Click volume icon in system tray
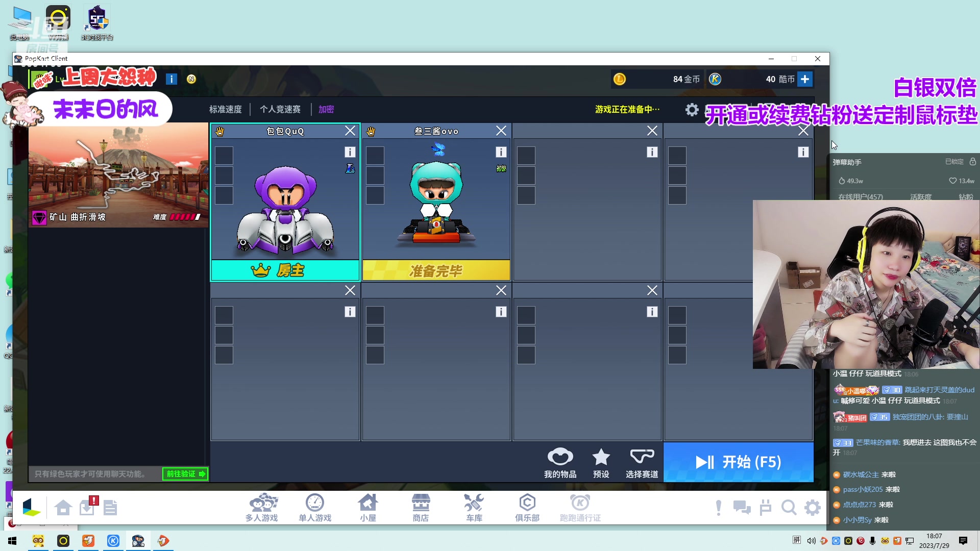This screenshot has height=551, width=980. [811, 541]
